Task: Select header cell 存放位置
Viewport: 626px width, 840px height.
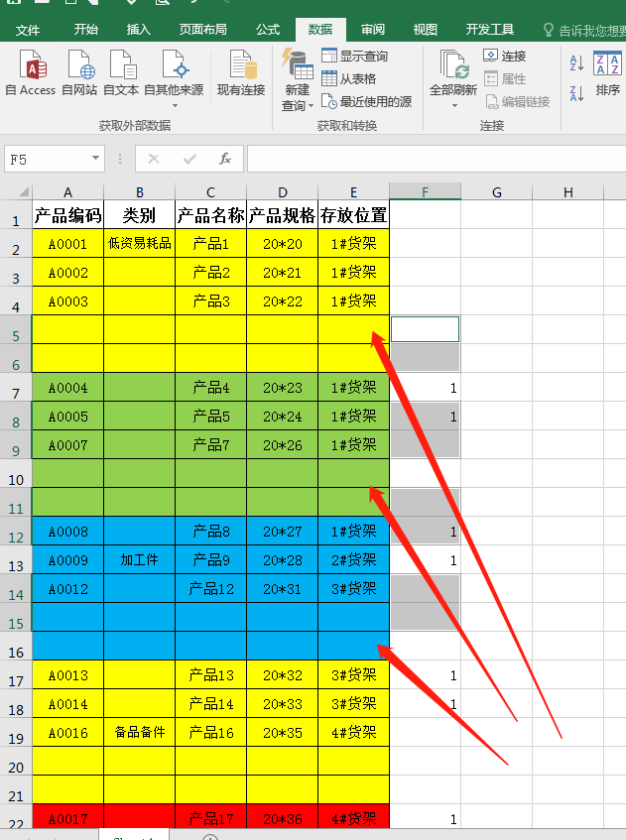Action: click(x=354, y=215)
